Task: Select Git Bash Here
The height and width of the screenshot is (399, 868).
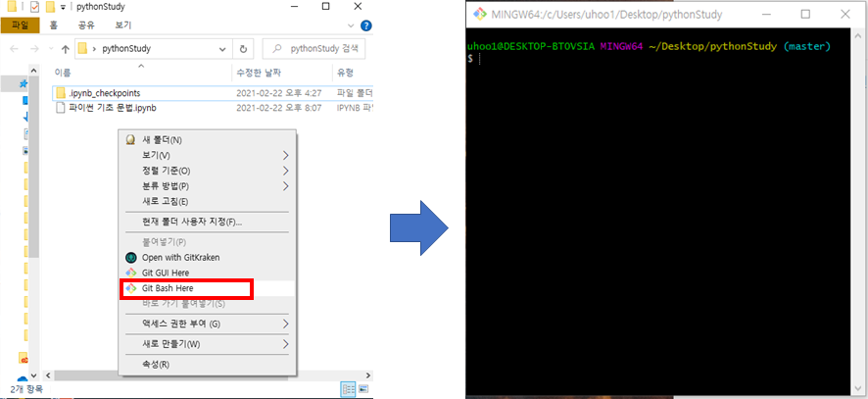Action: coord(208,288)
